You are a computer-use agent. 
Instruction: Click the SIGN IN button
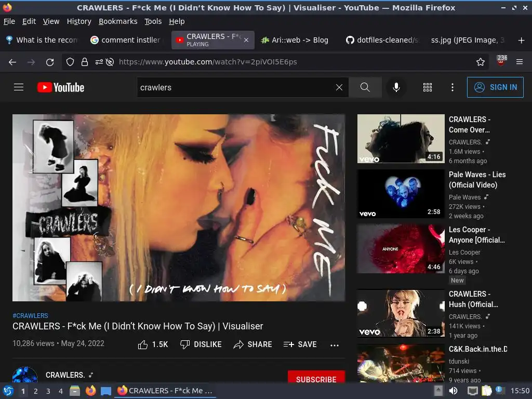click(x=495, y=87)
